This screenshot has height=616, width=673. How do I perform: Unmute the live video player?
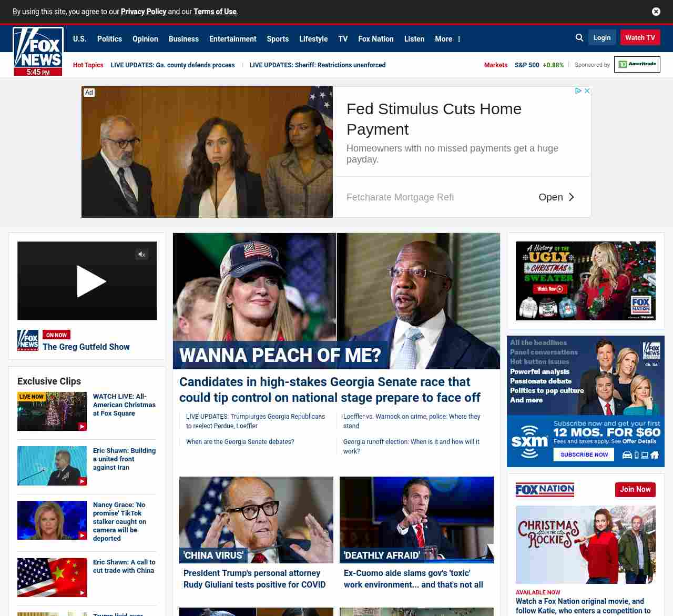coord(141,255)
